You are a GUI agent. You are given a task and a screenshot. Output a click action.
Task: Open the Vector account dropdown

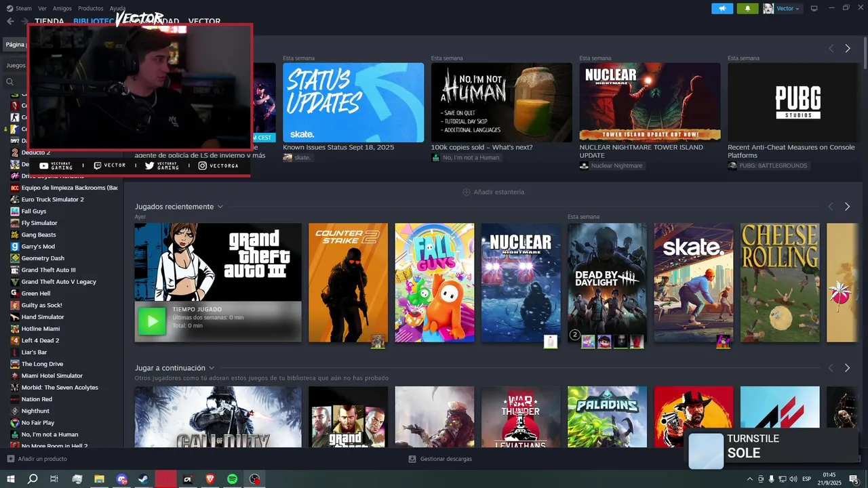point(787,8)
